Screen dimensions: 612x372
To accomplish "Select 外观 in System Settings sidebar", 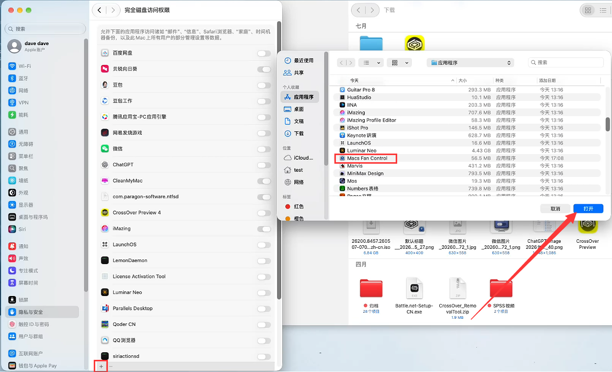I will pos(19,192).
